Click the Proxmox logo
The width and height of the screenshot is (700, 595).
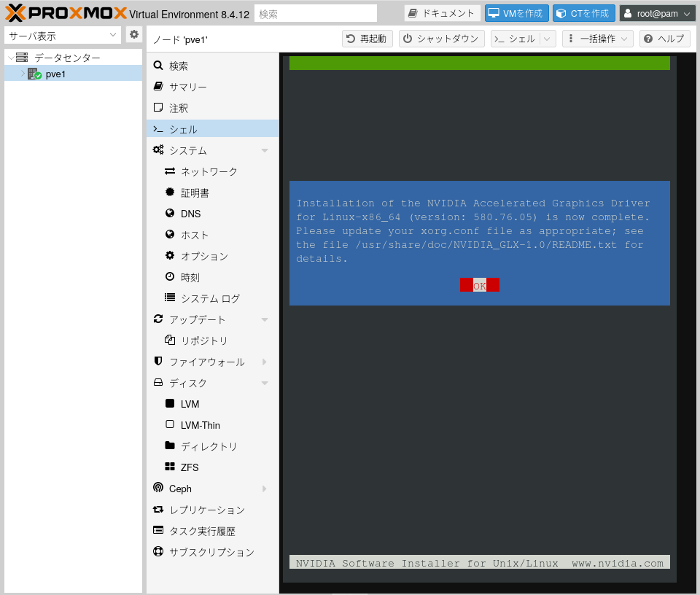(66, 13)
